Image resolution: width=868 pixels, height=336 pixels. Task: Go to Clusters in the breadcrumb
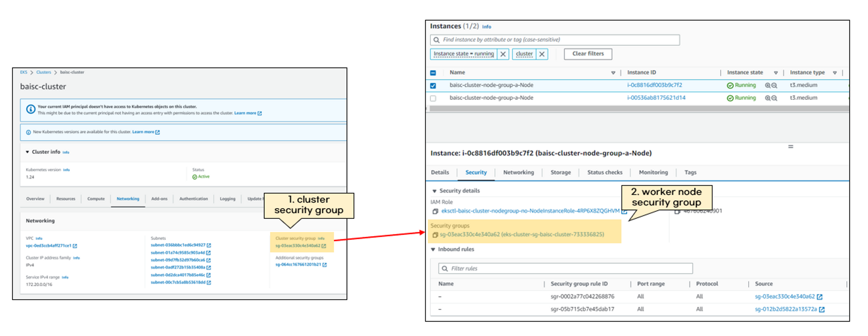tap(43, 72)
